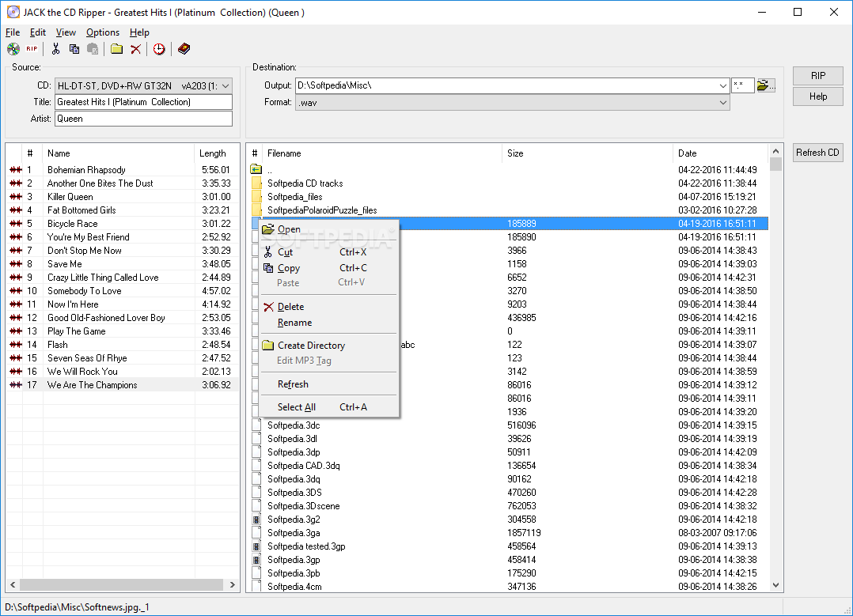
Task: Click the track icon for We Are The Champions
Action: 16,385
